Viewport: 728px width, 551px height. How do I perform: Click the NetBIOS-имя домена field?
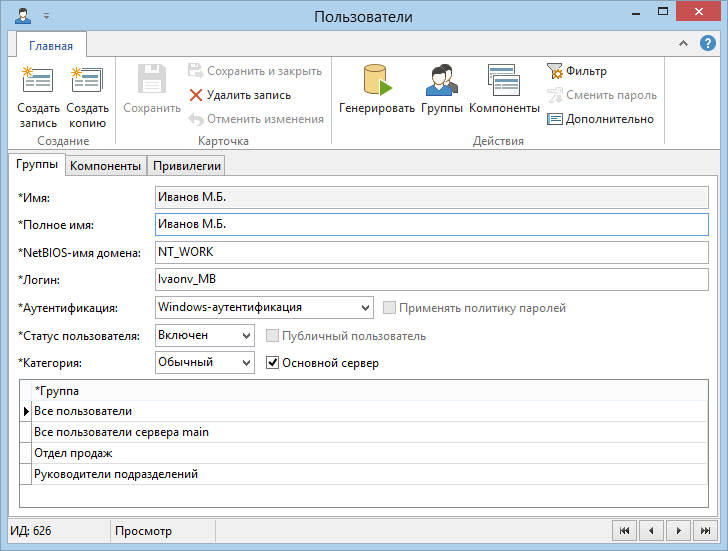click(431, 252)
